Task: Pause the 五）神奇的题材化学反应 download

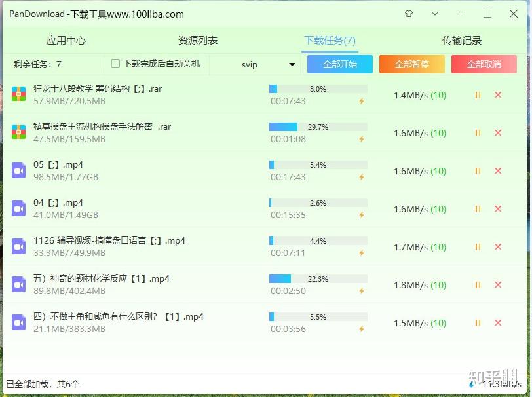Action: [478, 284]
